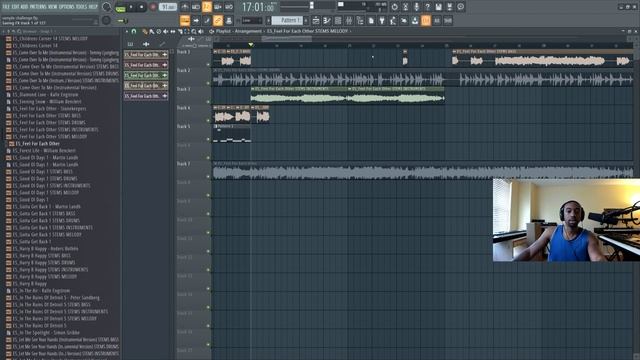
Task: Click the Play transport button
Action: tap(131, 7)
